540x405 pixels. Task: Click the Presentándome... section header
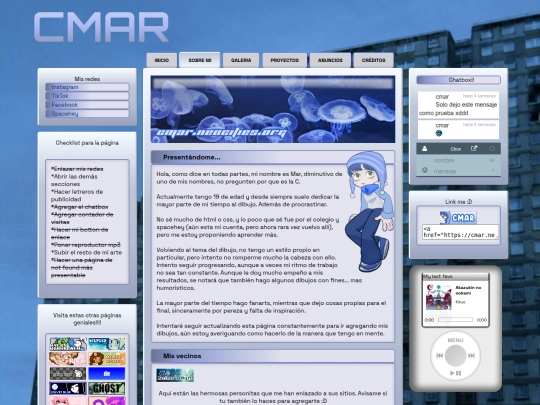click(273, 157)
